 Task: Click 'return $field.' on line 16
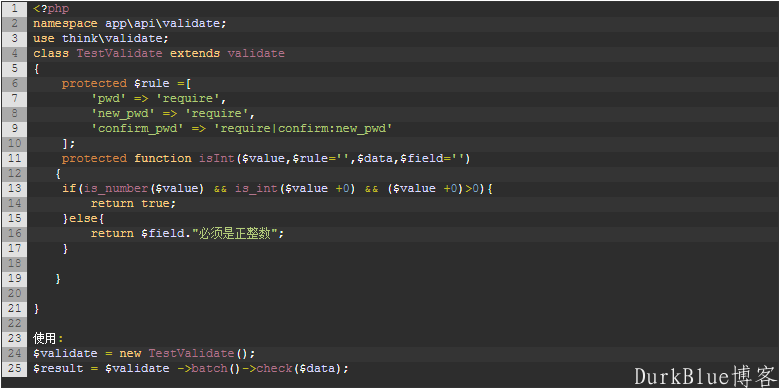(x=141, y=233)
